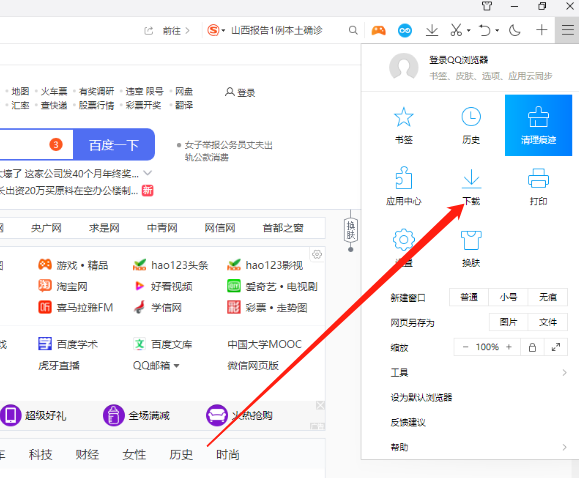Decrease zoom with minus button
The height and width of the screenshot is (478, 579).
pyautogui.click(x=465, y=347)
